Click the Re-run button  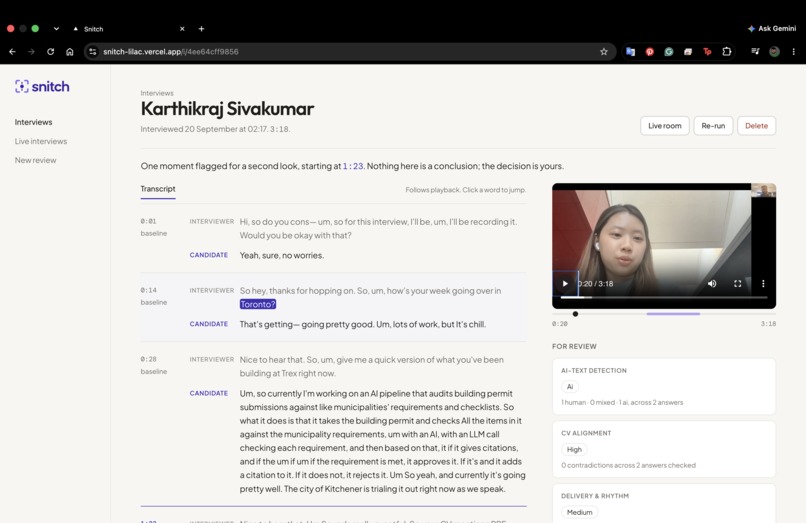(x=713, y=125)
